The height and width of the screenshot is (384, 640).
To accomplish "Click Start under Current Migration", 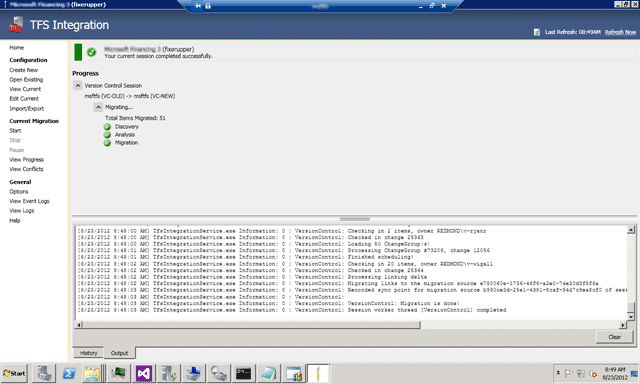I will [15, 131].
